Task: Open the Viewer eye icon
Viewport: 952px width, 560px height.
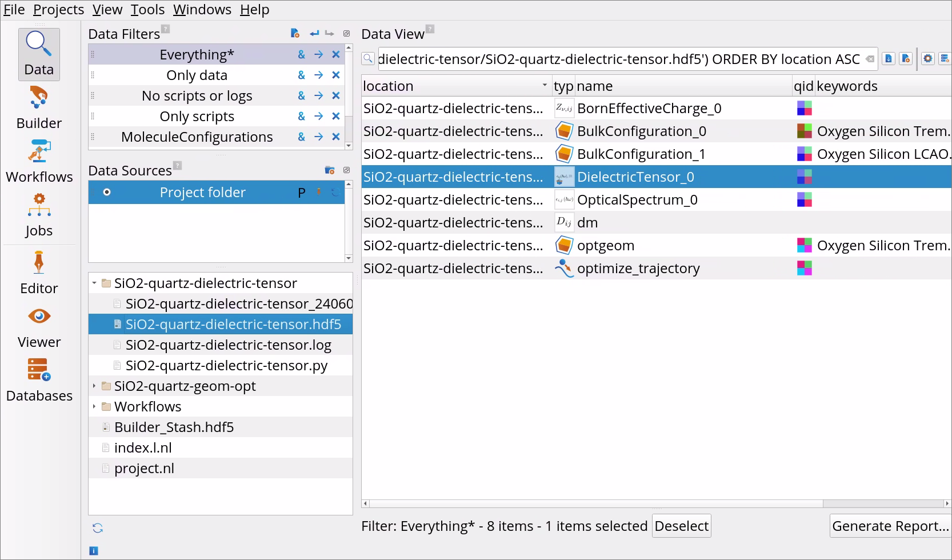Action: click(x=39, y=326)
